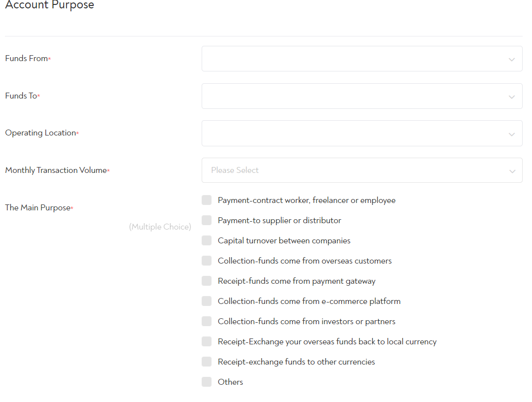Image resolution: width=532 pixels, height=402 pixels.
Task: Expand the Funds To dropdown
Action: point(361,96)
